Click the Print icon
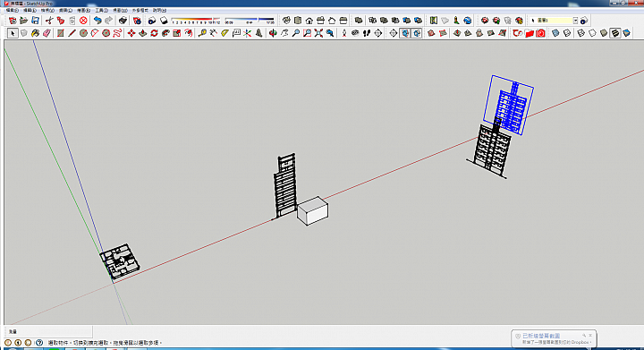Image resolution: width=644 pixels, height=350 pixels. pos(123,20)
